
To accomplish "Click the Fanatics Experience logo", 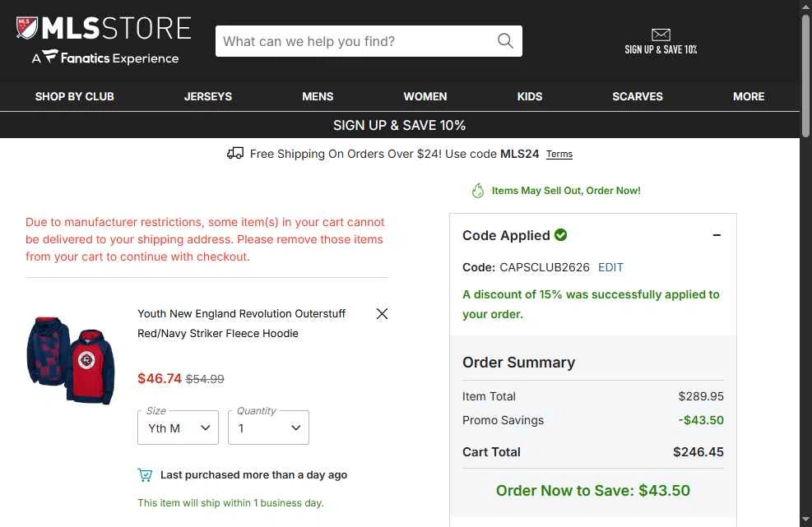I will point(105,57).
